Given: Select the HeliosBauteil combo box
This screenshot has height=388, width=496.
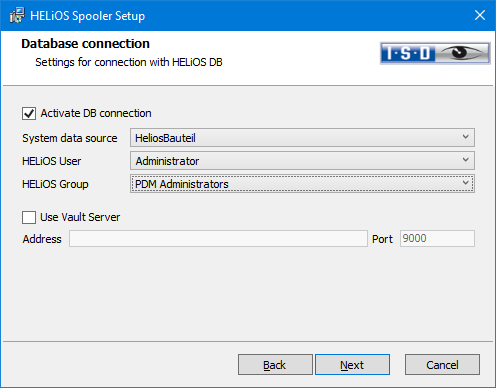Looking at the screenshot, I should pos(302,137).
